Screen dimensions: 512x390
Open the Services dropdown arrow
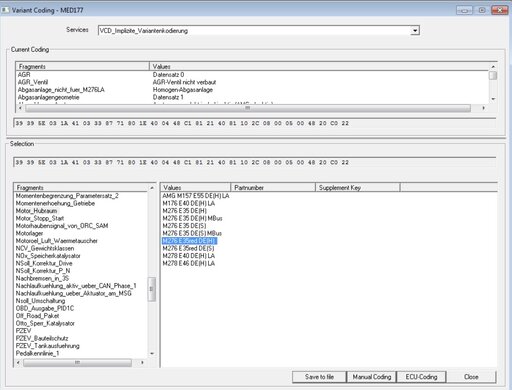click(x=415, y=31)
